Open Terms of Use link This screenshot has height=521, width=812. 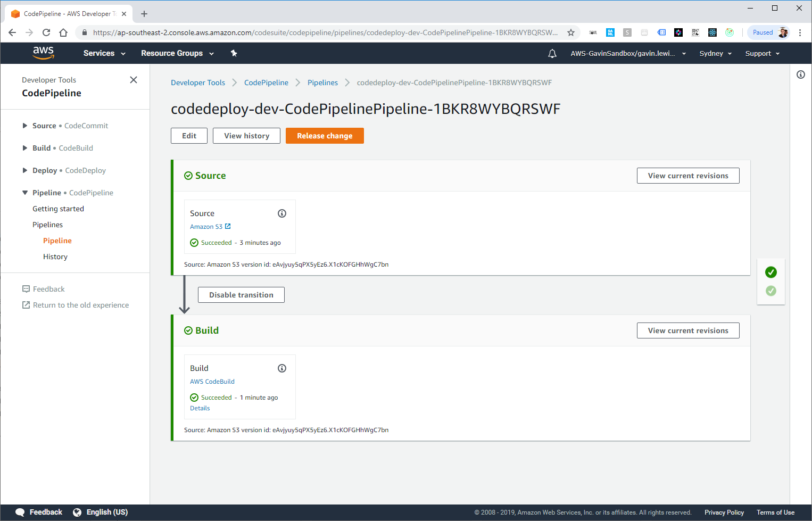coord(775,512)
